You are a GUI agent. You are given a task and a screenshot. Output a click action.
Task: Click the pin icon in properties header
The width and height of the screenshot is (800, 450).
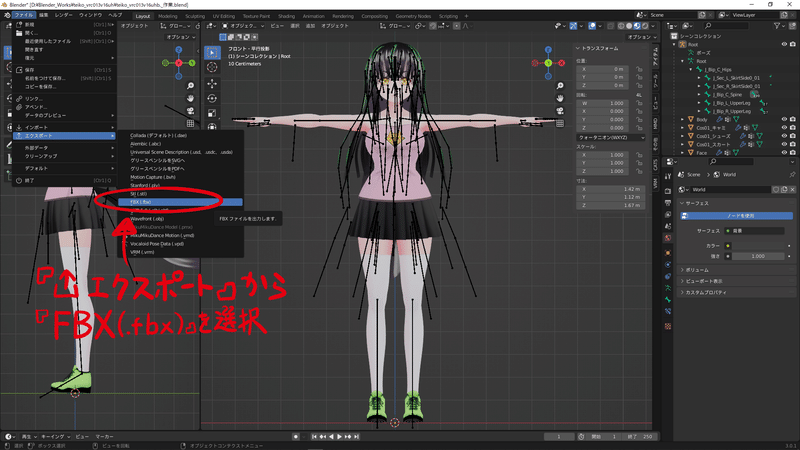pyautogui.click(x=792, y=174)
